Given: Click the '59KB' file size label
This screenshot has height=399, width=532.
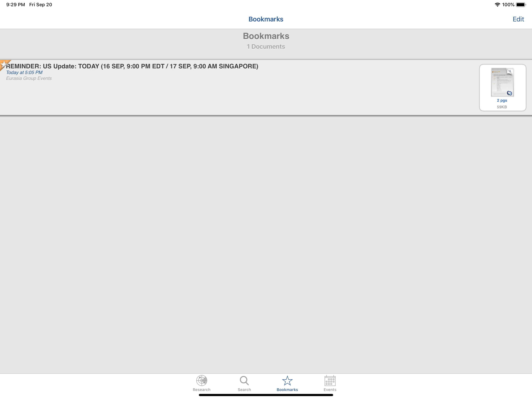Looking at the screenshot, I should pyautogui.click(x=502, y=107).
